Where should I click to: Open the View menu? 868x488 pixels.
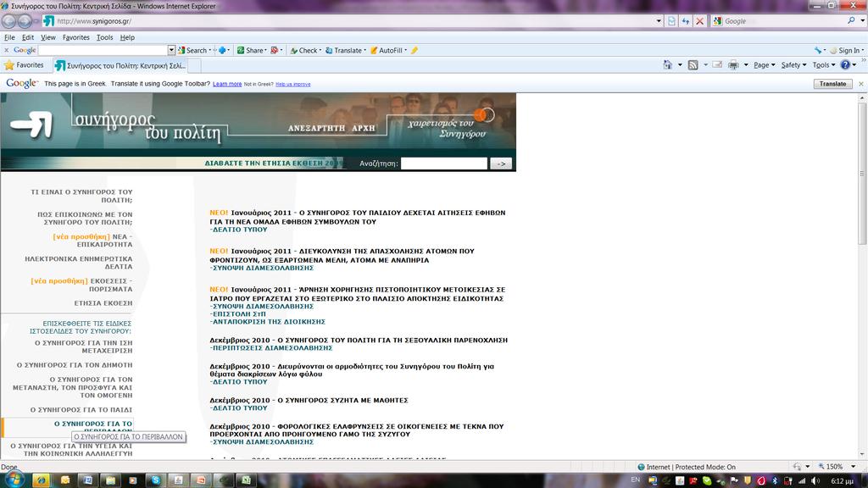point(48,37)
